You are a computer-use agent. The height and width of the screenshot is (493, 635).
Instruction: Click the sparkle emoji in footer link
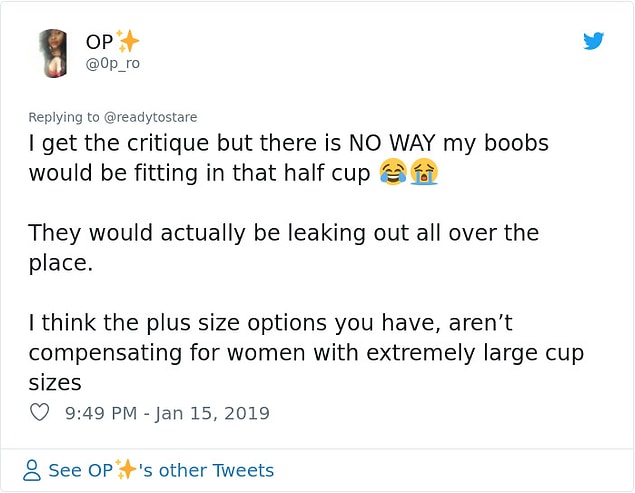point(126,470)
